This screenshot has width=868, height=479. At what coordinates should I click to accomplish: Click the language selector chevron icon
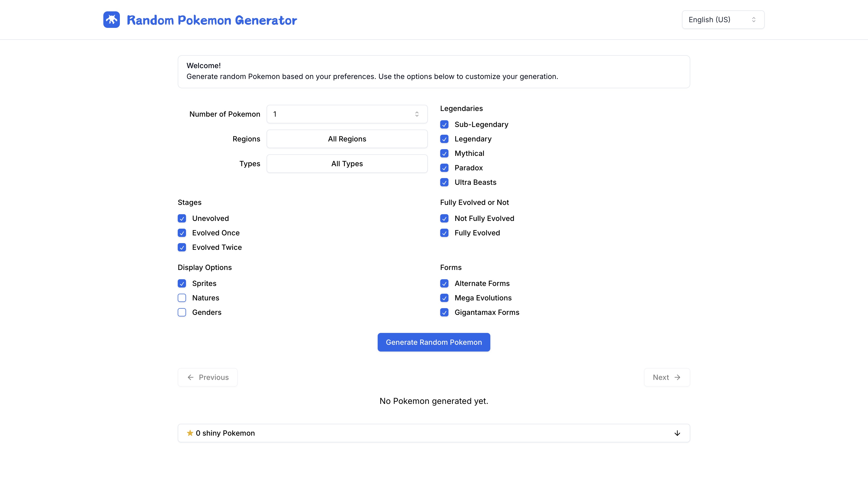click(754, 20)
